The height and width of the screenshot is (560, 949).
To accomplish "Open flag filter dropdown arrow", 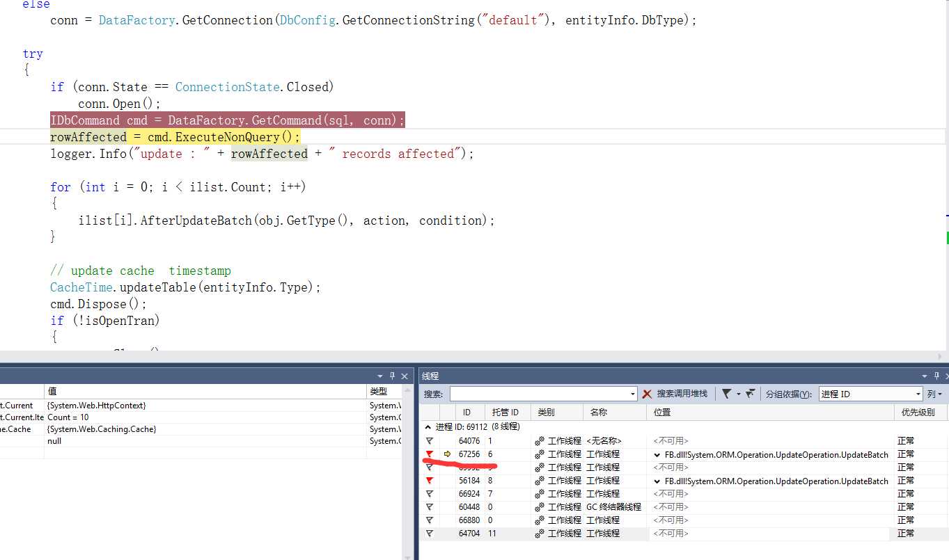I will (738, 394).
